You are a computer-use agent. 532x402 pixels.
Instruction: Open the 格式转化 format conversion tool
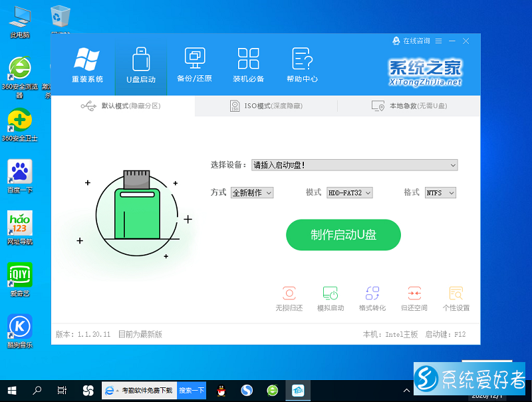(x=372, y=298)
